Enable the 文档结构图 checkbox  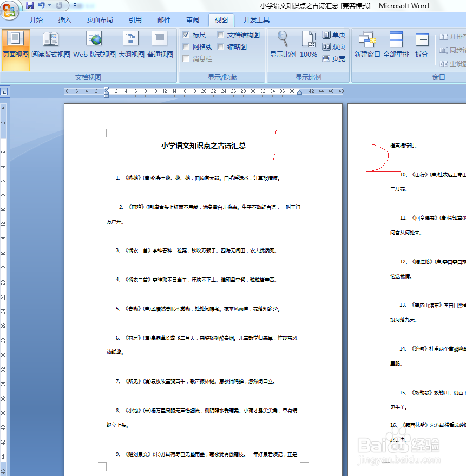coord(220,35)
